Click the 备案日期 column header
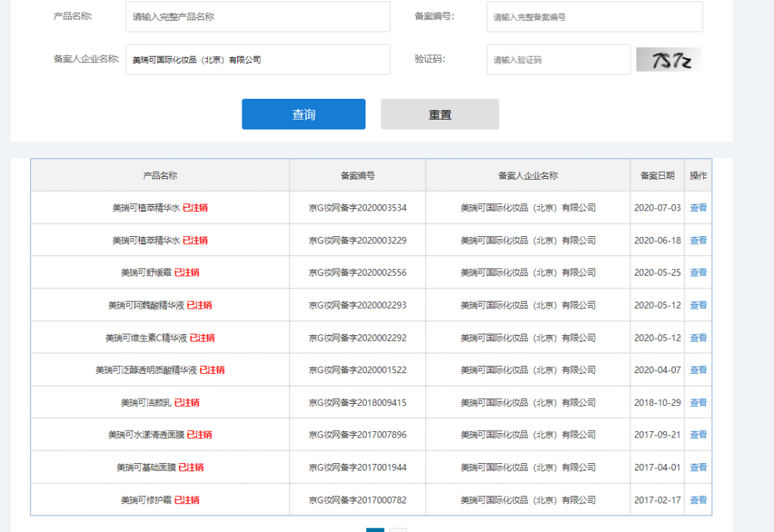Screen dimensions: 774x532 (656, 175)
